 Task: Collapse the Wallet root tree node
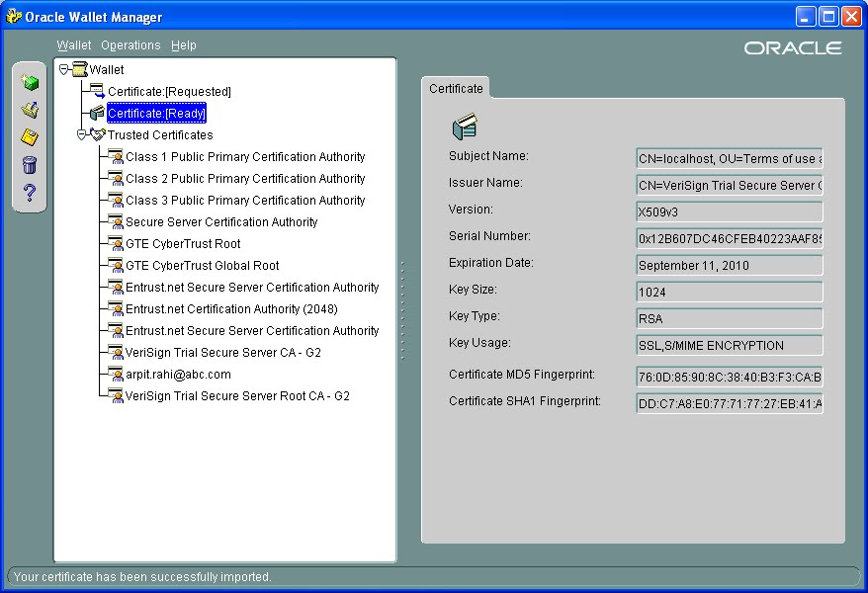pyautogui.click(x=63, y=70)
